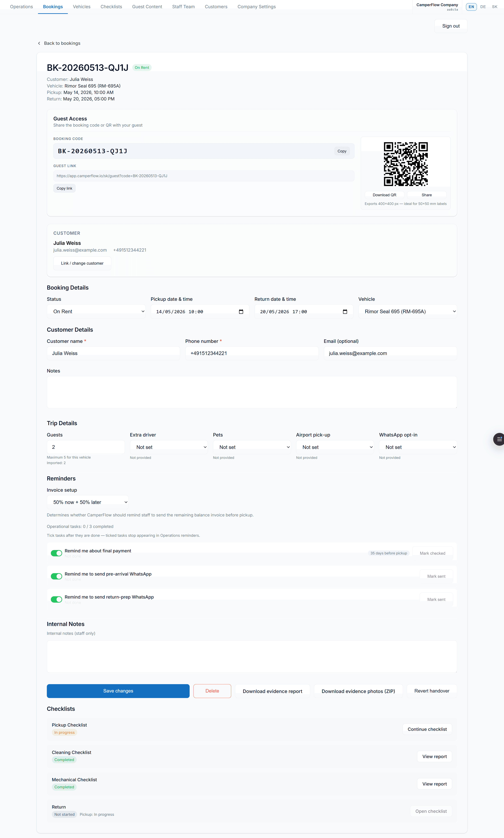
Task: Download evidence photos ZIP
Action: click(x=358, y=691)
